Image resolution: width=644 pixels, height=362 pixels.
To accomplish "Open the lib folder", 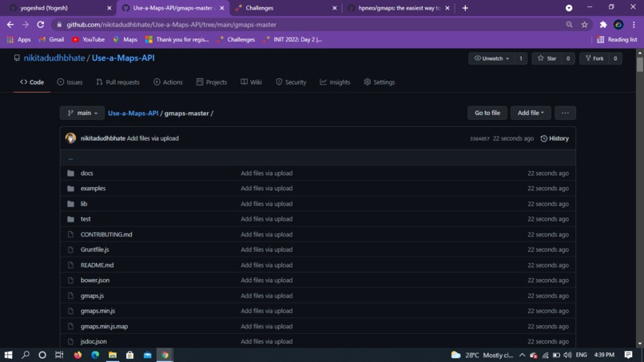I will click(x=84, y=204).
